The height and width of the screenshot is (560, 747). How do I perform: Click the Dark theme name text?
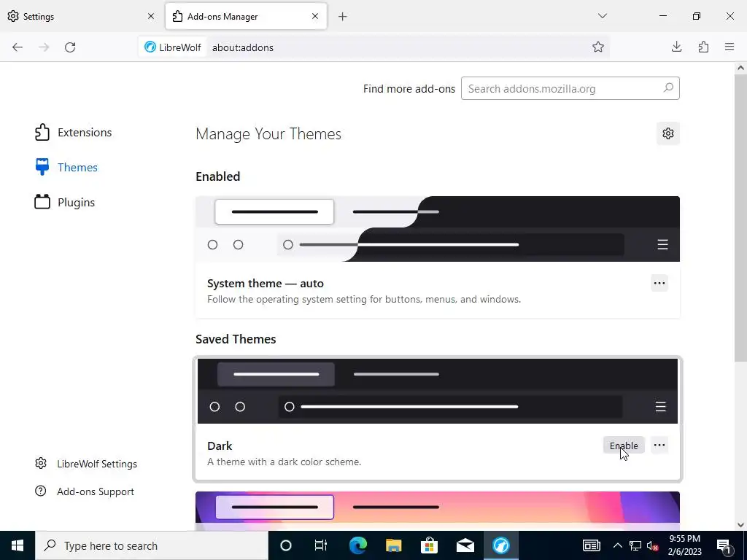tap(220, 446)
